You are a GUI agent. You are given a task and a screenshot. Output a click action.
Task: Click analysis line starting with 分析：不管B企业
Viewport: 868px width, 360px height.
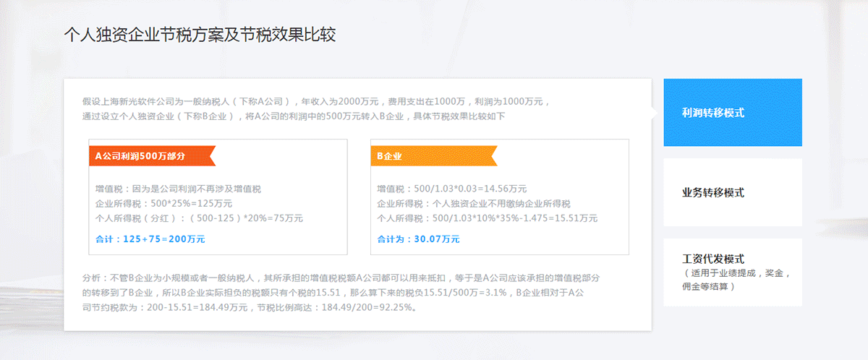pyautogui.click(x=343, y=278)
